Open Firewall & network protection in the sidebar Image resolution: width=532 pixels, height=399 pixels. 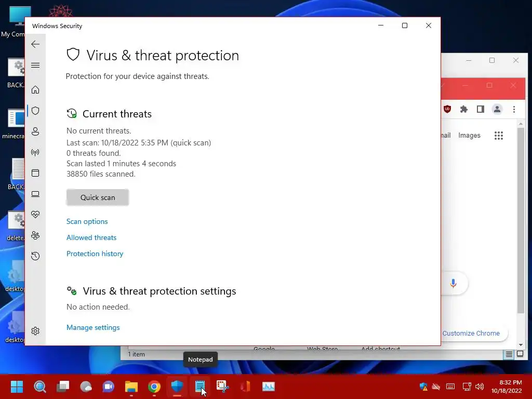click(35, 152)
